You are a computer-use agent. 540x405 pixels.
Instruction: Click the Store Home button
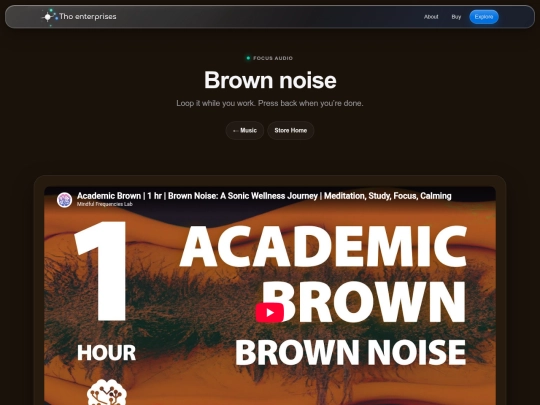[291, 131]
